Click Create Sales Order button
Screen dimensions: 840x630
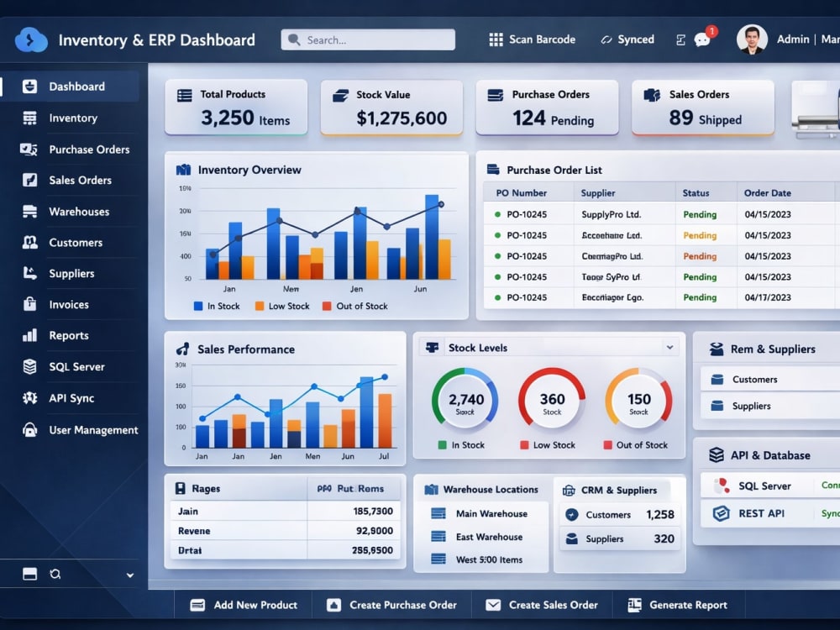pyautogui.click(x=542, y=605)
